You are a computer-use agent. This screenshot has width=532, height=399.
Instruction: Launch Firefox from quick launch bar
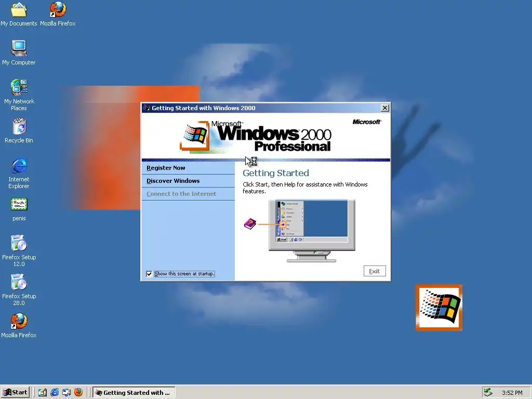point(78,392)
